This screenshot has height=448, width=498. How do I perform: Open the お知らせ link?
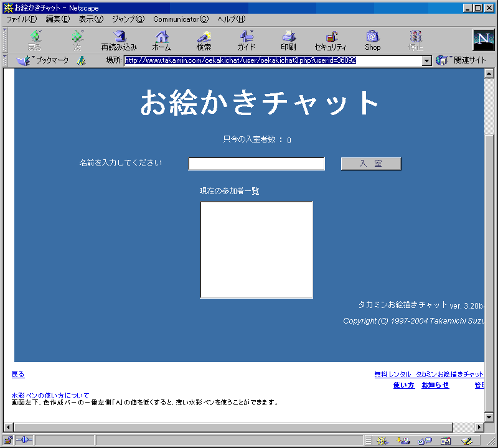[435, 385]
